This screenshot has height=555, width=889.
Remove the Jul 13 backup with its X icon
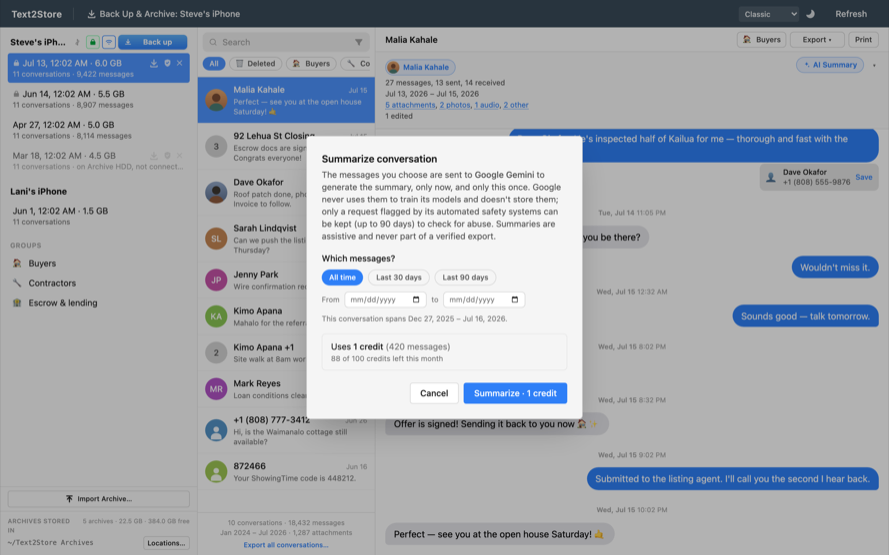click(x=179, y=63)
